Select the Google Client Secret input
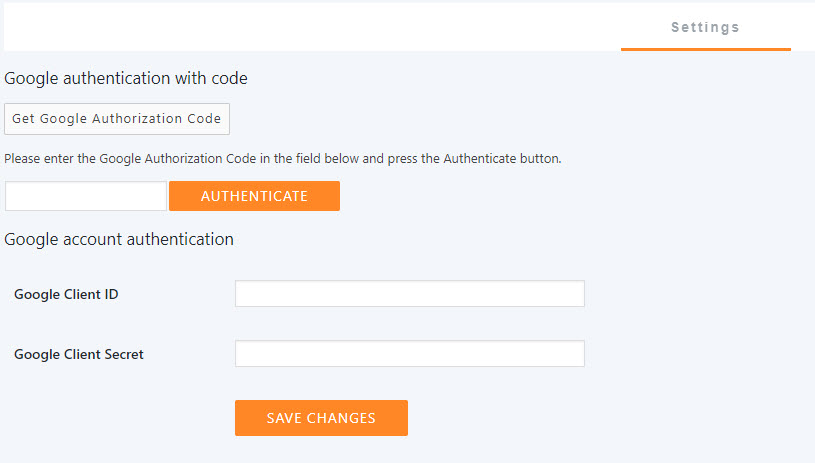This screenshot has width=815, height=463. pos(409,354)
